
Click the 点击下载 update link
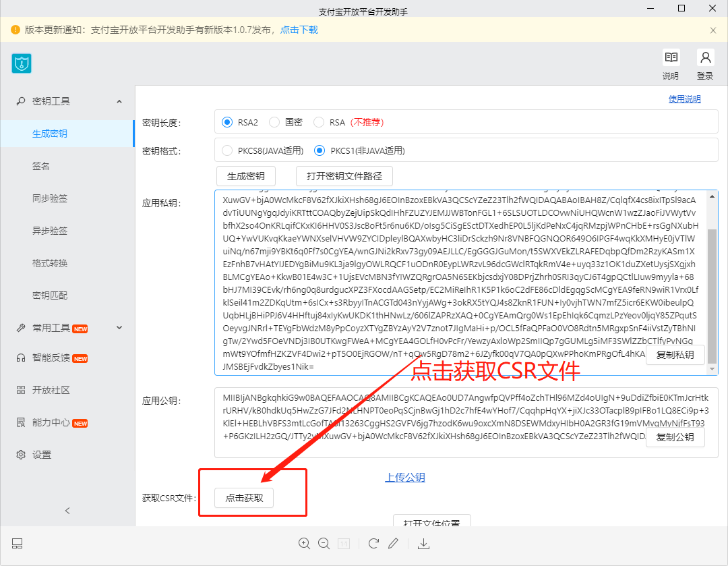tap(299, 30)
